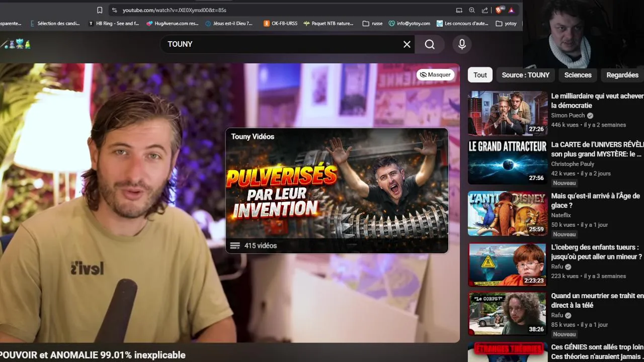Click '223 k vues • il y a 3 semaines'
Screen dimensions: 644x362
588,276
